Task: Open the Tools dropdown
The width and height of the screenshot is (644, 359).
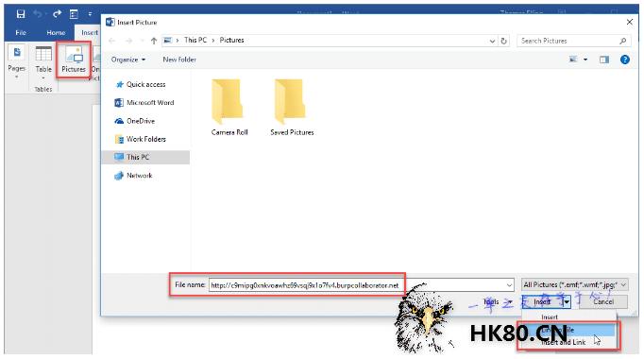Action: pyautogui.click(x=498, y=302)
